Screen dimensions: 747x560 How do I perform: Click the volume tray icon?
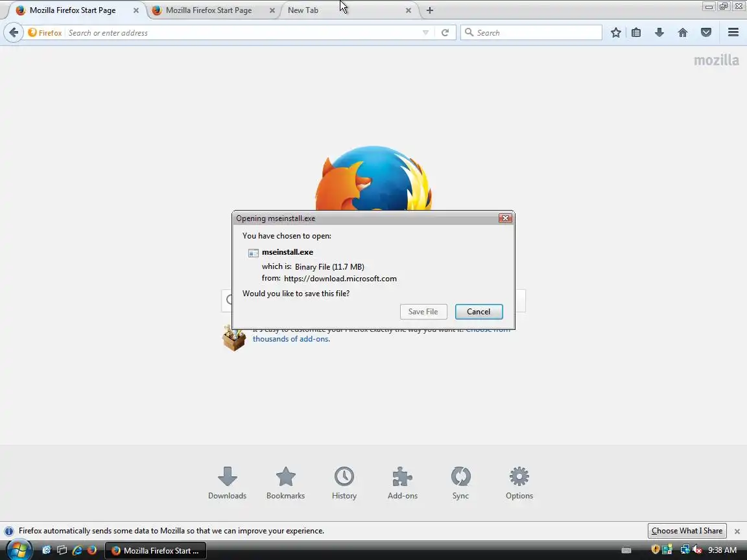point(697,550)
